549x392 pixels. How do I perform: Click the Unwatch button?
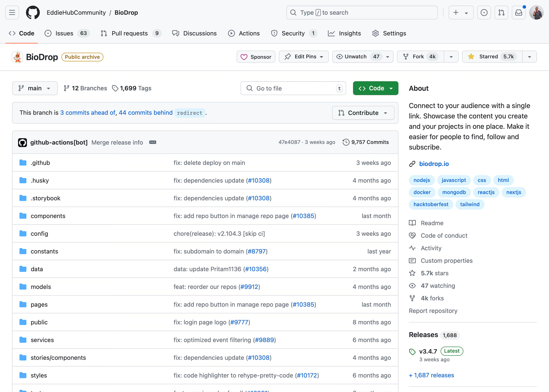click(357, 57)
